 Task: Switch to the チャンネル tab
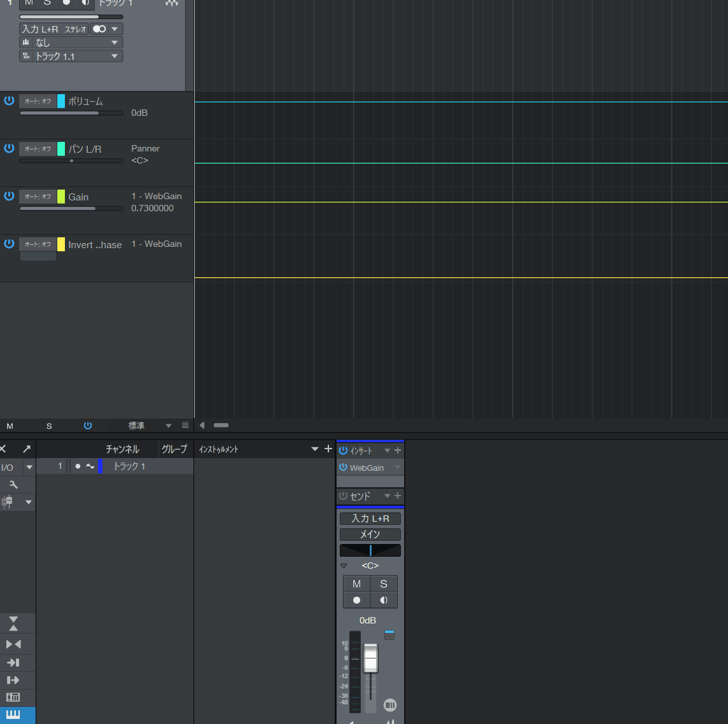click(123, 449)
